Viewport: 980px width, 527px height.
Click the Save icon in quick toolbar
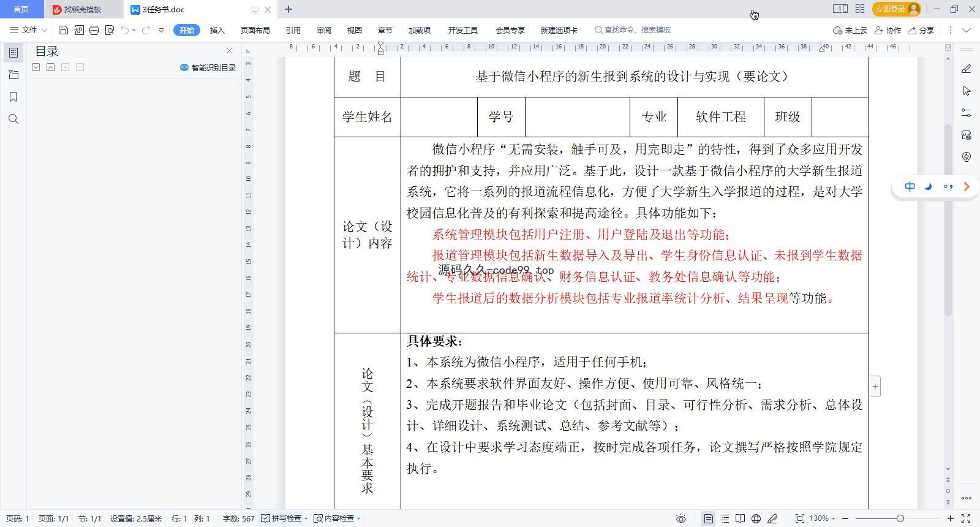click(x=63, y=30)
